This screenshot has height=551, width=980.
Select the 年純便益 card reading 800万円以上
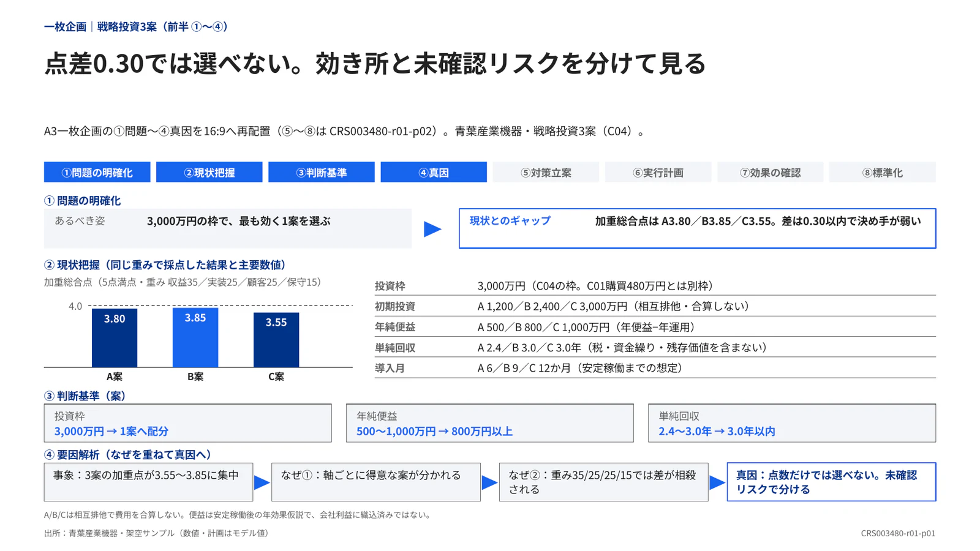click(x=490, y=423)
